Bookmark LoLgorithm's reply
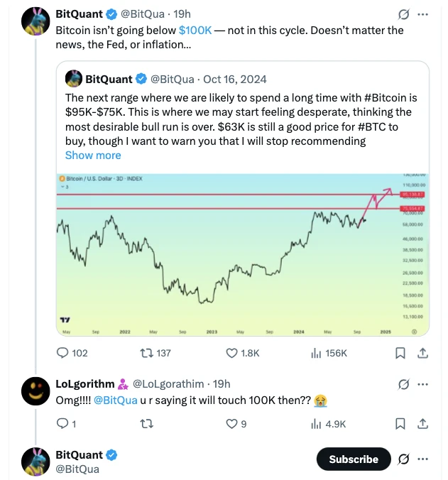 pos(400,424)
